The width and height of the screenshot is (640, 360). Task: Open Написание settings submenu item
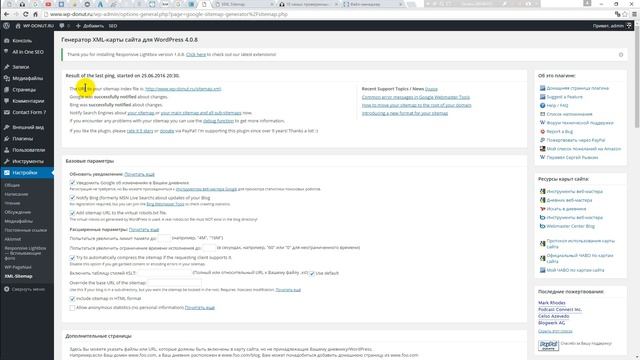click(16, 194)
